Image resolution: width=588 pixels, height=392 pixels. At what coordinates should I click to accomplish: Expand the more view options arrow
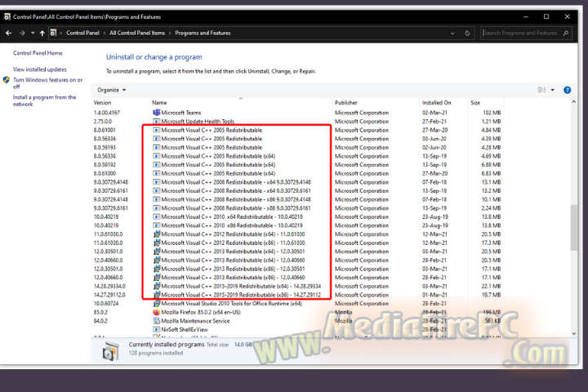coord(552,90)
